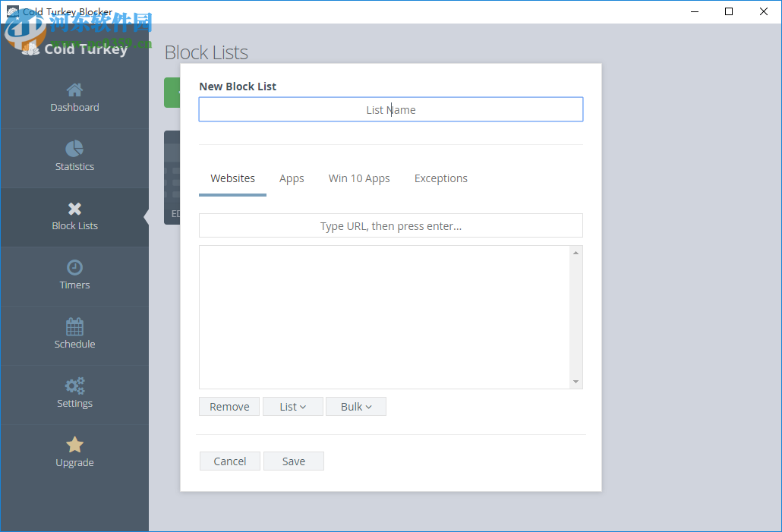The height and width of the screenshot is (532, 782).
Task: Open the Timers clock icon
Action: tap(74, 267)
